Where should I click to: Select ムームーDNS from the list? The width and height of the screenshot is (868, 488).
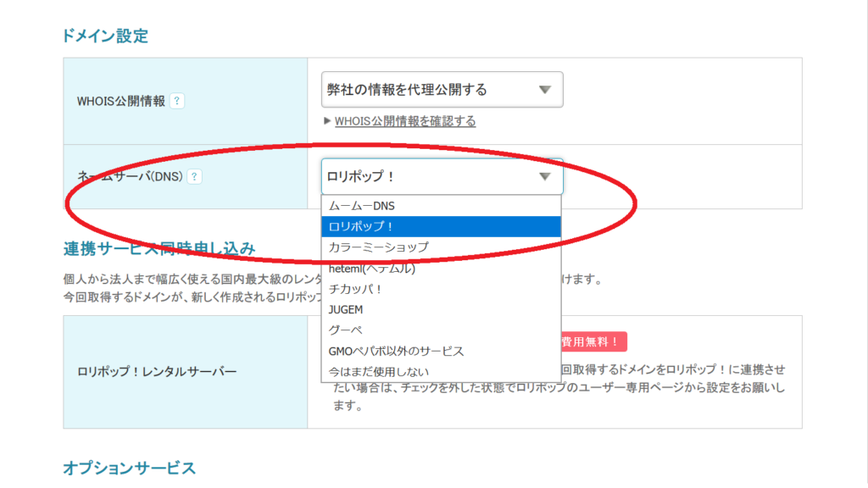pos(441,206)
